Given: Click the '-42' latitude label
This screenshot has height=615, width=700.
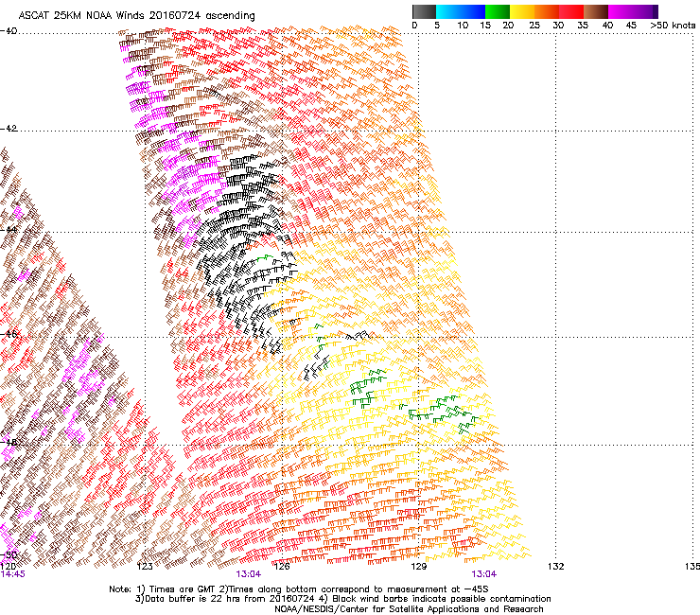Looking at the screenshot, I should [9, 129].
